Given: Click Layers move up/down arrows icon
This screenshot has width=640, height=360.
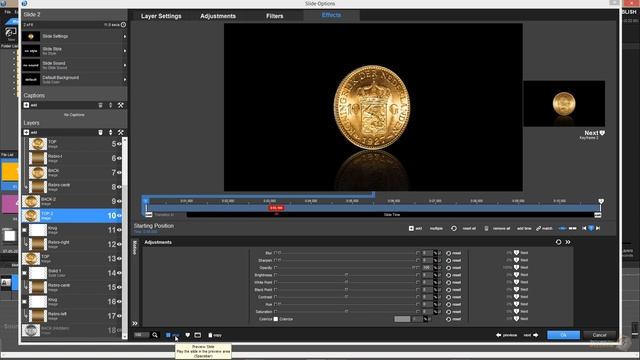Looking at the screenshot, I should coord(111,133).
